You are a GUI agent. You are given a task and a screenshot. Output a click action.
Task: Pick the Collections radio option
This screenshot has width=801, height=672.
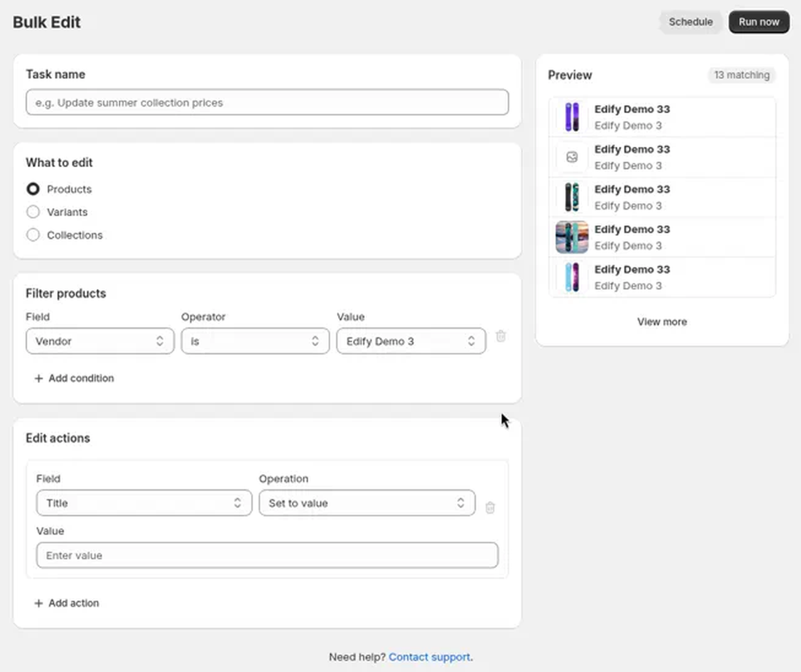(33, 235)
